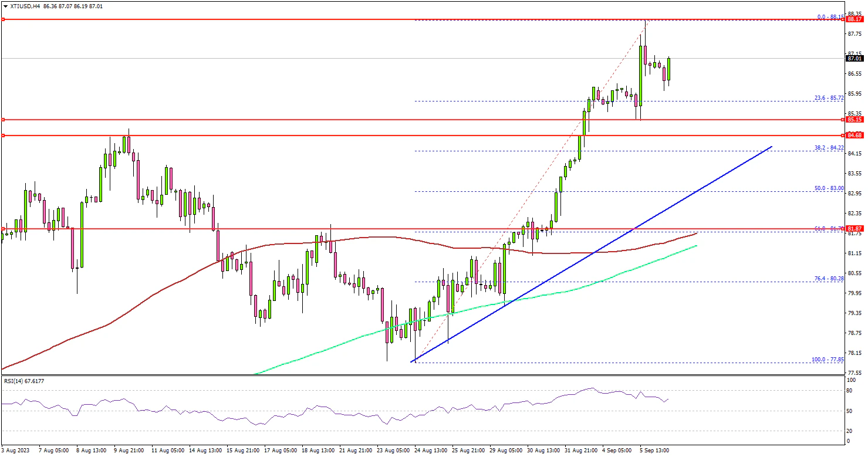
Task: Click the 38.2 - 84.22 Fibonacci label
Action: click(828, 148)
